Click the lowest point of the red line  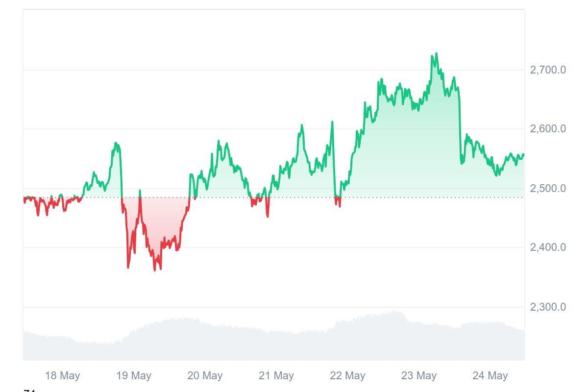pyautogui.click(x=155, y=269)
